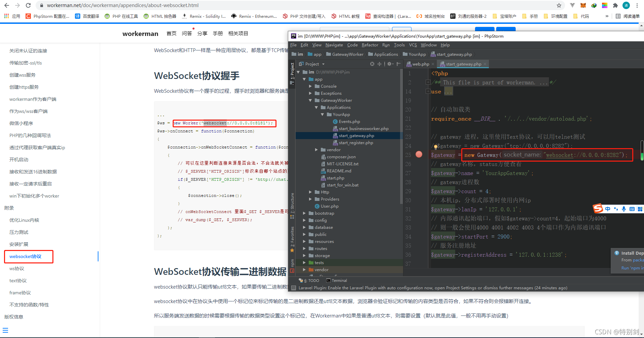Go to workerman 首页 nav link
The image size is (644, 338).
point(171,33)
